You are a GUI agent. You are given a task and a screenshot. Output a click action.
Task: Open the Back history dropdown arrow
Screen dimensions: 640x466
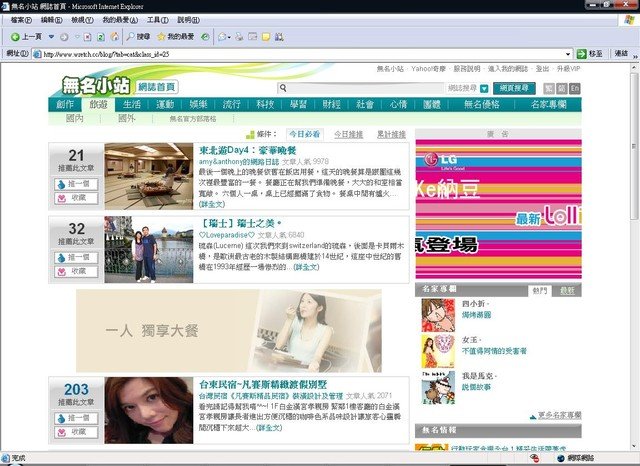coord(51,37)
